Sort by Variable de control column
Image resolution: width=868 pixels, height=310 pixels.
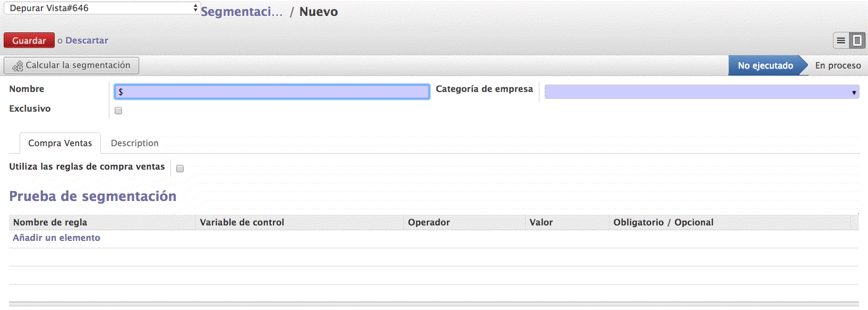click(242, 222)
